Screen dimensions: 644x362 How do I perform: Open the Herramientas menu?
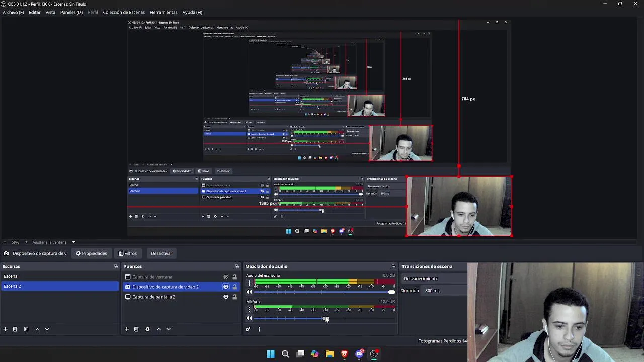point(164,12)
